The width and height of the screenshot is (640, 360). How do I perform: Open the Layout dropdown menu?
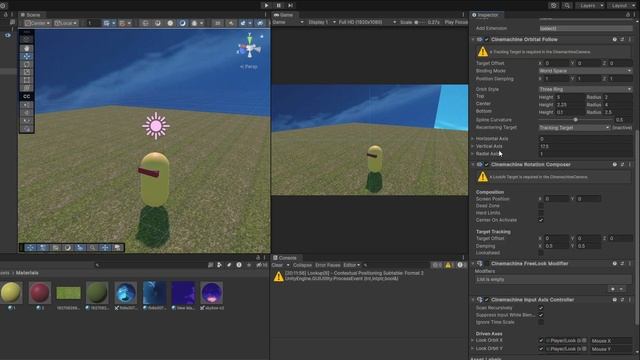pos(622,5)
